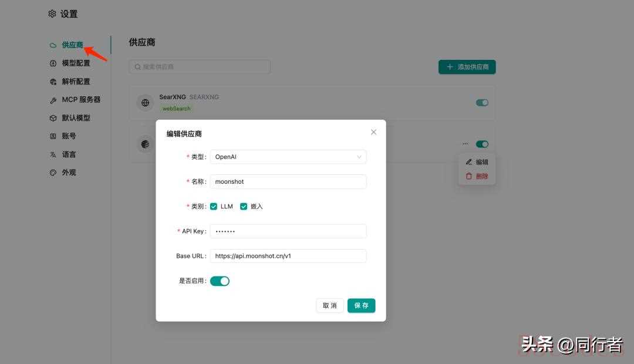The image size is (634, 364).
Task: Click the cube icon beside 默认模型
Action: tap(53, 118)
